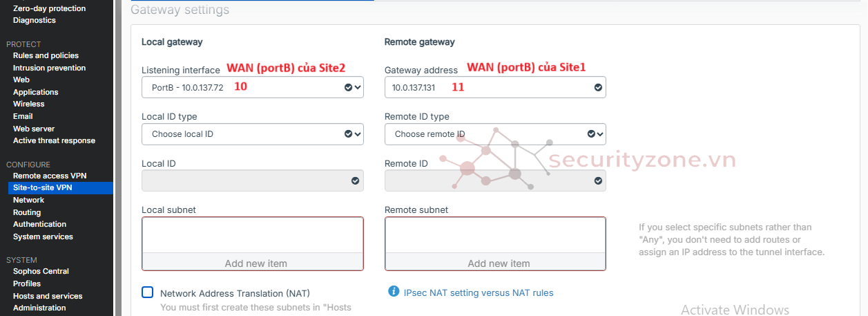Click the Remote subnet list box

pos(494,235)
